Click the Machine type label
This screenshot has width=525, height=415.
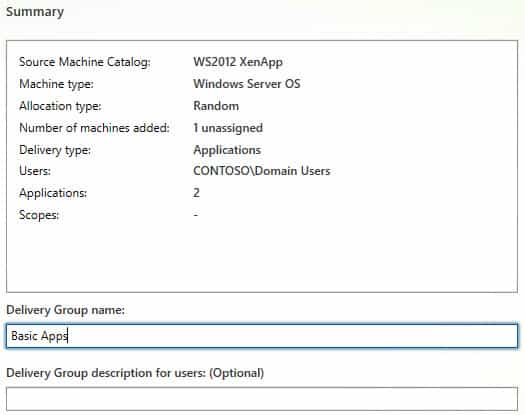(56, 84)
